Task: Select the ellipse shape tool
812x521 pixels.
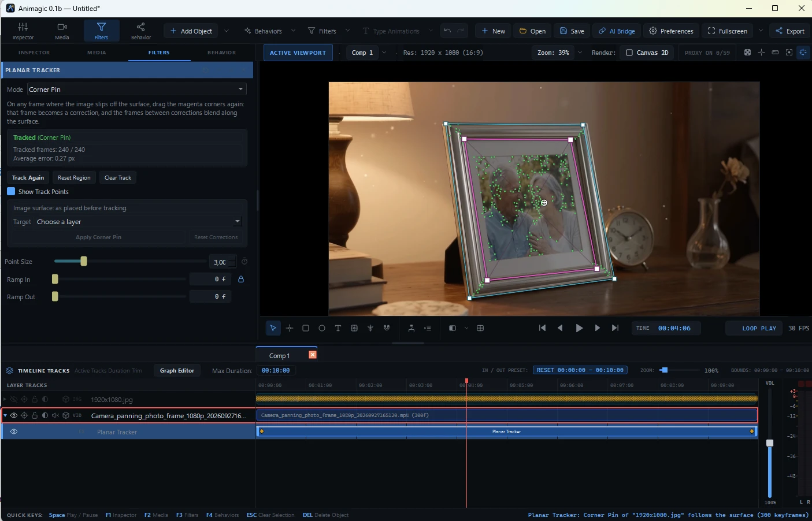Action: coord(322,328)
